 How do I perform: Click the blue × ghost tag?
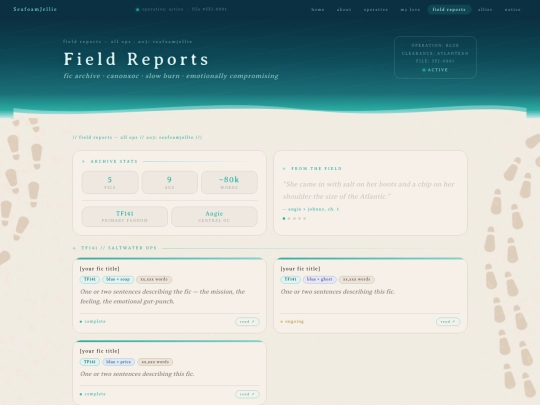(x=320, y=279)
